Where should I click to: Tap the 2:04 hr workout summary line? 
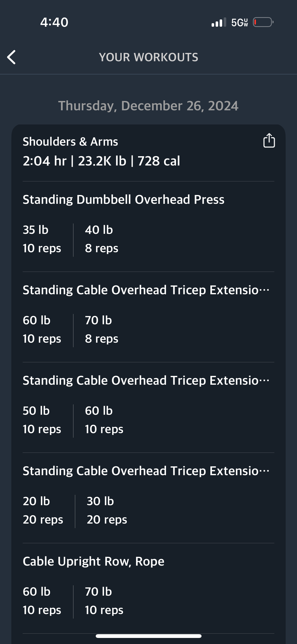(x=101, y=161)
